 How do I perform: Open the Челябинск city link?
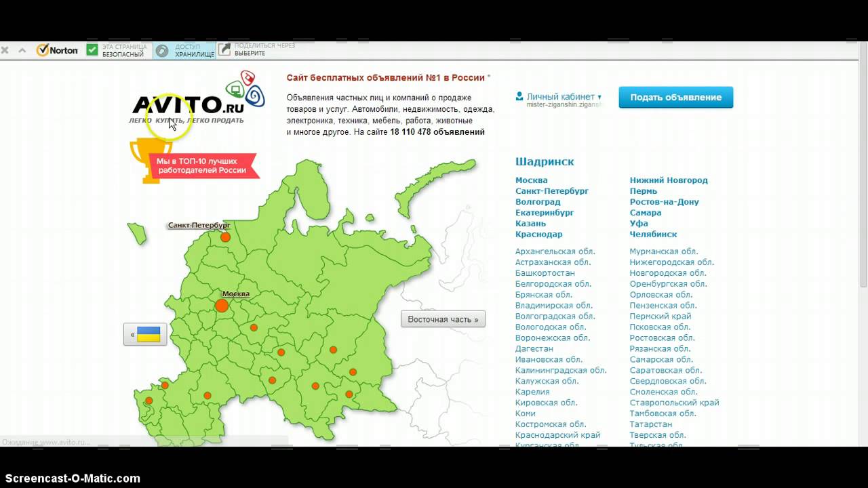(x=653, y=235)
